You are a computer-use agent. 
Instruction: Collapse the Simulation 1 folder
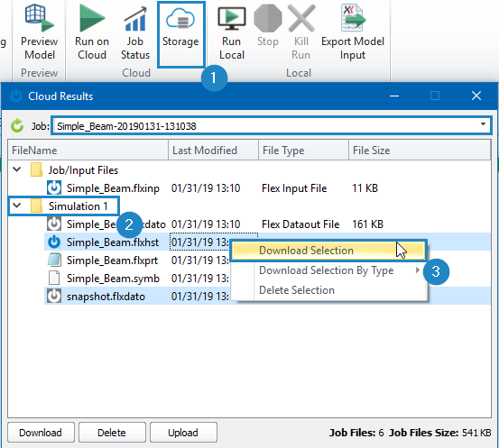(17, 206)
